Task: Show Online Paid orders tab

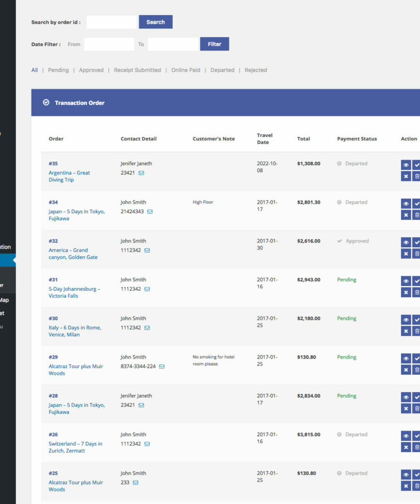Action: [185, 70]
